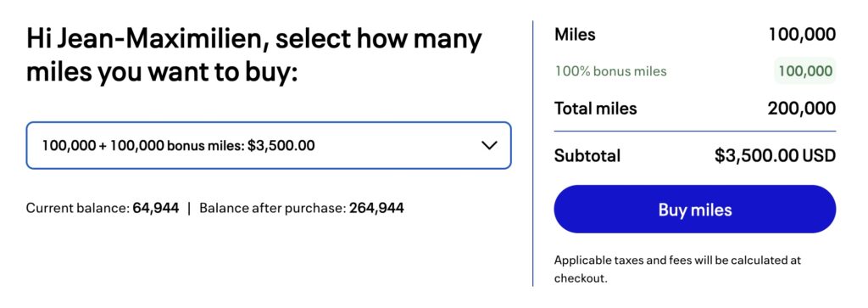Image resolution: width=868 pixels, height=308 pixels.
Task: Click the 'Subtotal' label
Action: coord(587,155)
